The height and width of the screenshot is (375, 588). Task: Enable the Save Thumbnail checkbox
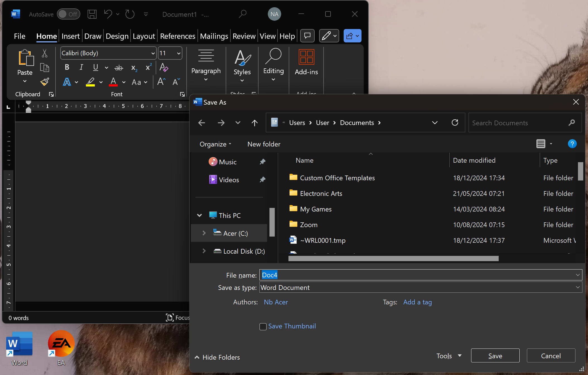point(263,326)
